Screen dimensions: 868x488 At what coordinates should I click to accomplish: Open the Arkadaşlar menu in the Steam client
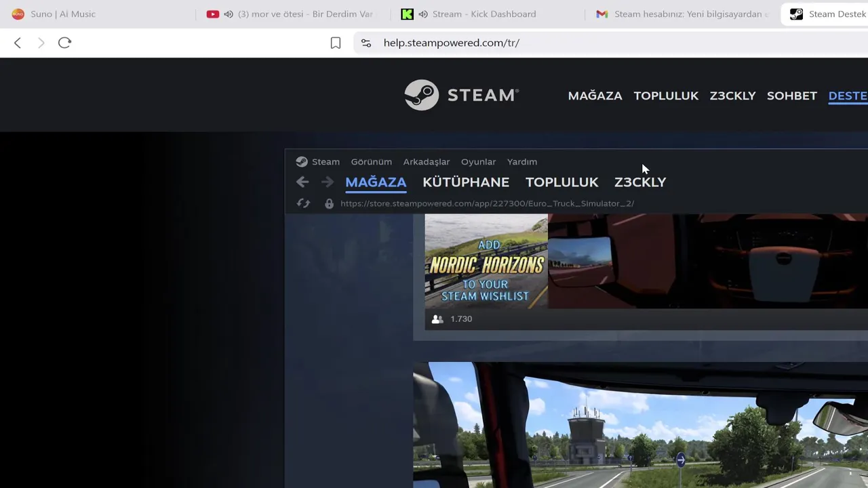click(x=427, y=162)
